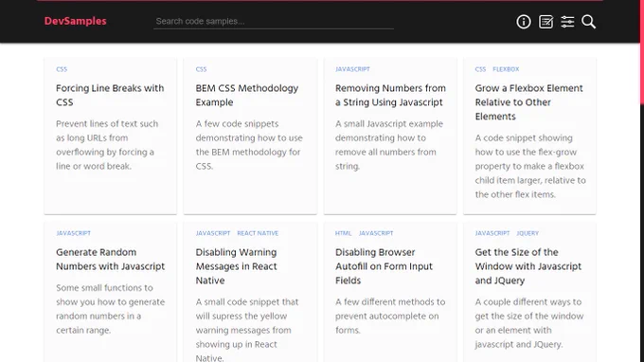Viewport: 644px width, 362px height.
Task: Click description 'A small code snippet that will supress'
Action: (x=247, y=330)
